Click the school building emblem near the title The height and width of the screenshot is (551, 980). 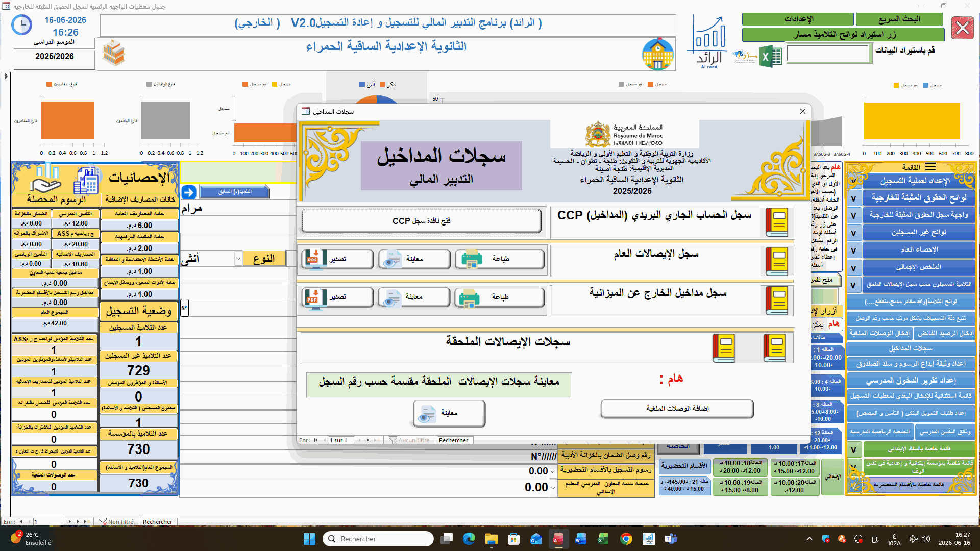point(657,54)
